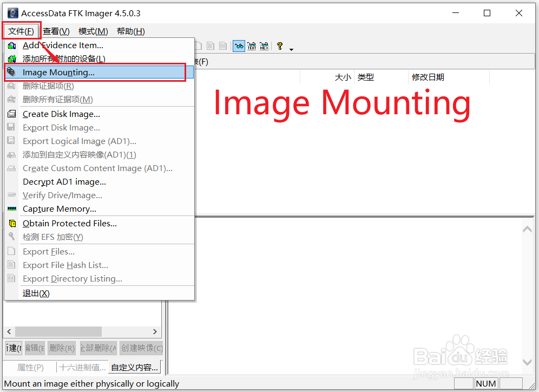
Task: Open the 模式(M) menu
Action: click(93, 31)
